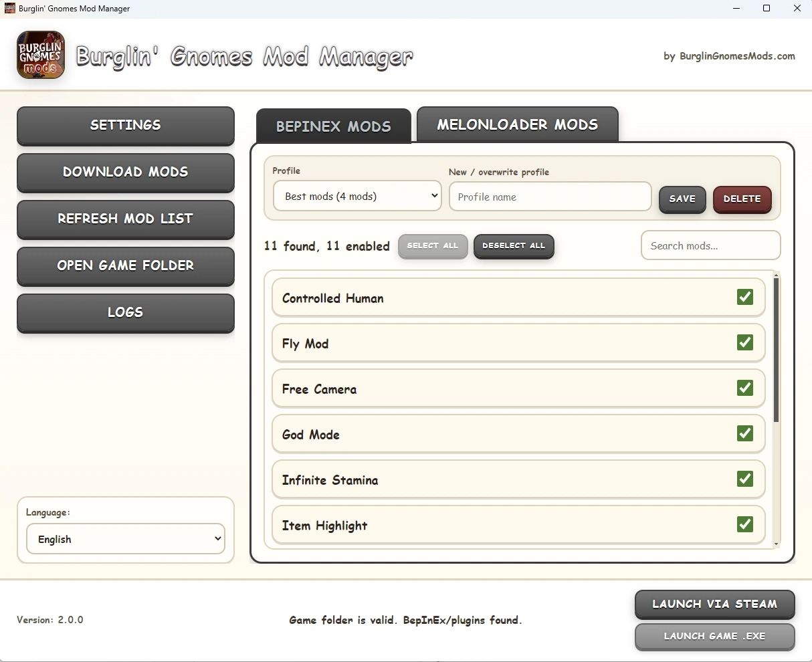Click the Burglin Gnomes mods logo icon
The width and height of the screenshot is (812, 662).
(x=41, y=55)
